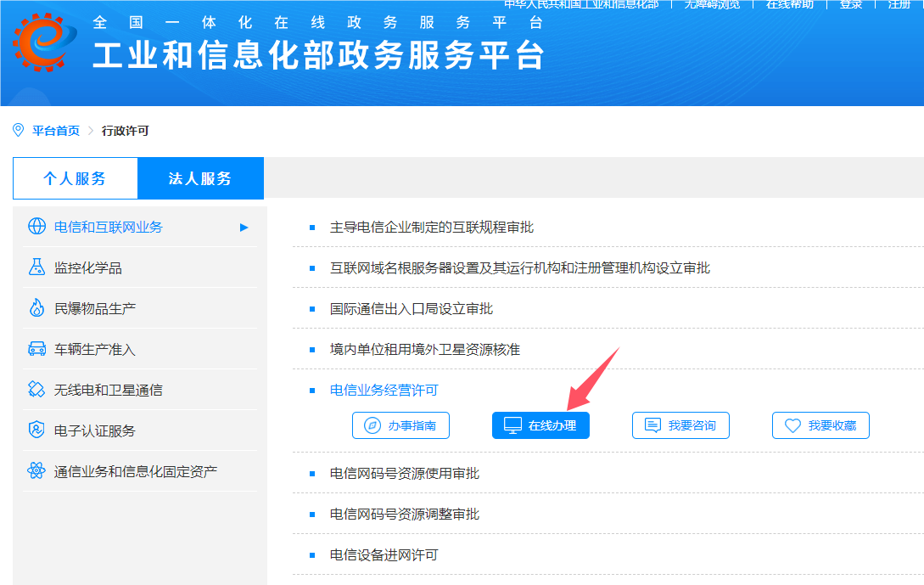Click 在线帮助 in top bar
This screenshot has width=924, height=585.
pyautogui.click(x=790, y=4)
